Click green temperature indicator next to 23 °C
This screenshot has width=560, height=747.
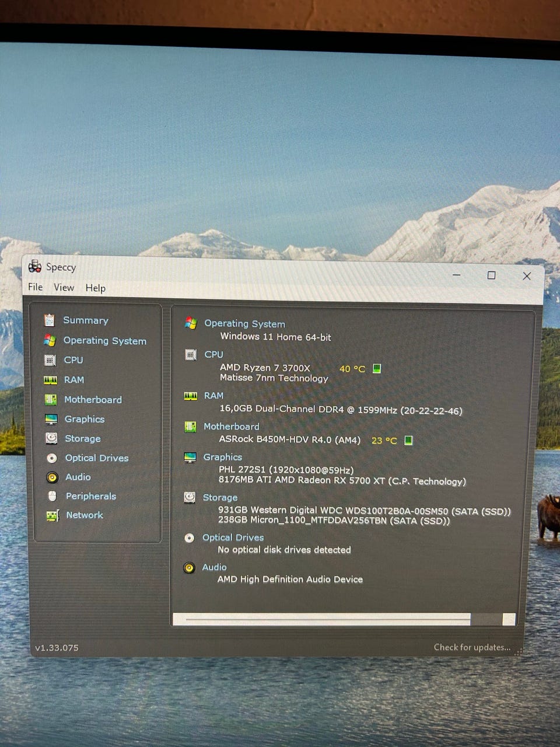tap(408, 440)
